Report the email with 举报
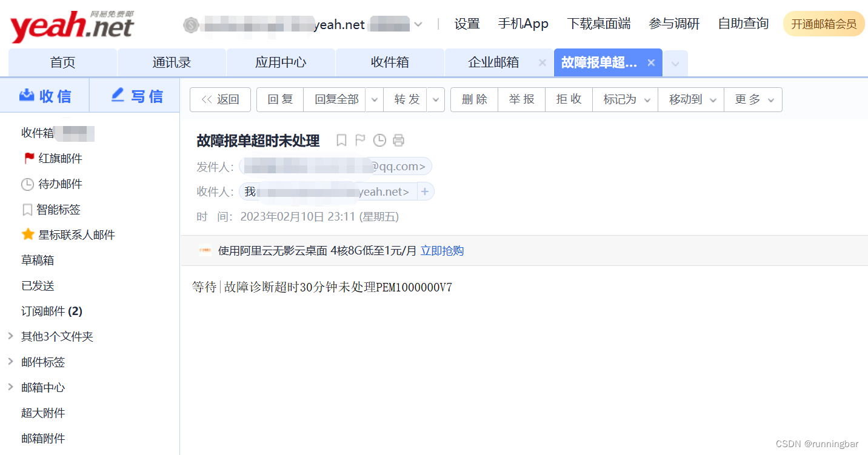 click(521, 100)
